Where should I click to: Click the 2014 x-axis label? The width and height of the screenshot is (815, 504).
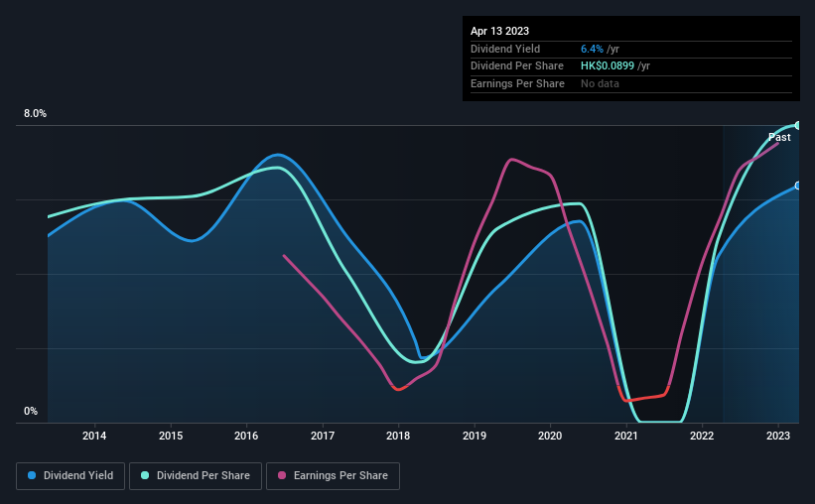click(x=94, y=436)
